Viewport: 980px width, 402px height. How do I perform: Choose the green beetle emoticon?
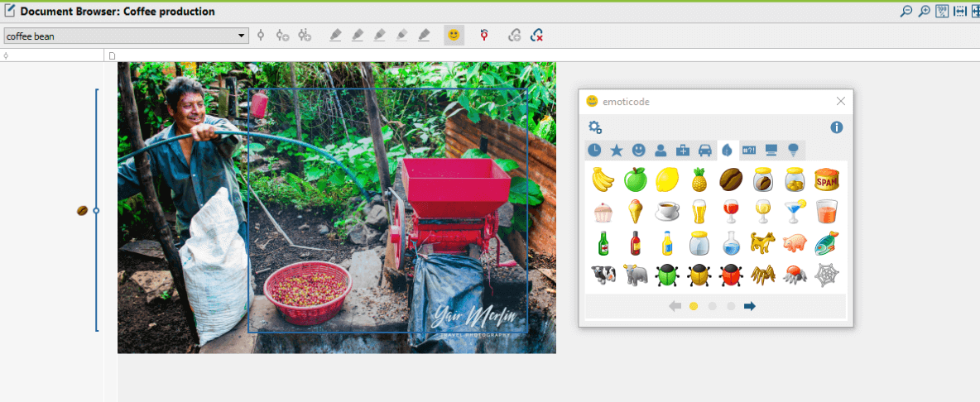[x=667, y=275]
